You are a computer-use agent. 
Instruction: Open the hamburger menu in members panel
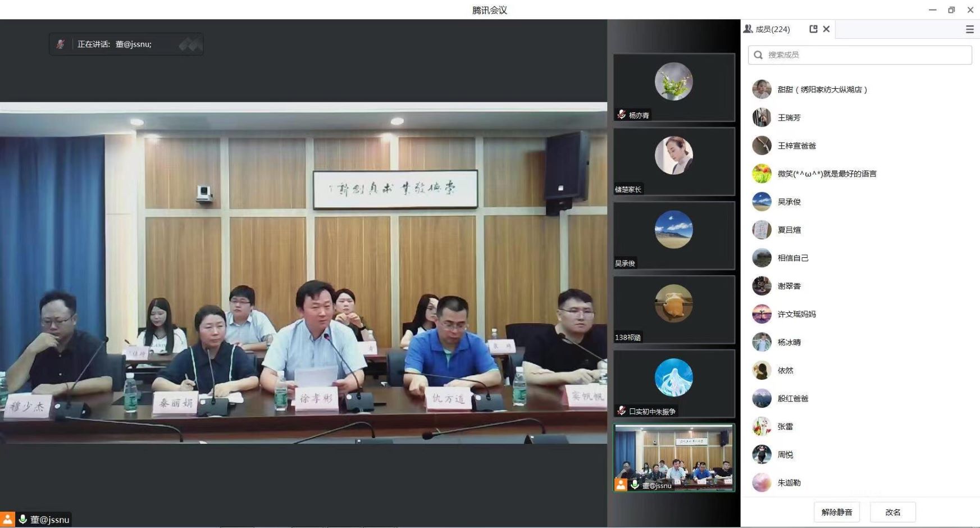click(x=969, y=29)
